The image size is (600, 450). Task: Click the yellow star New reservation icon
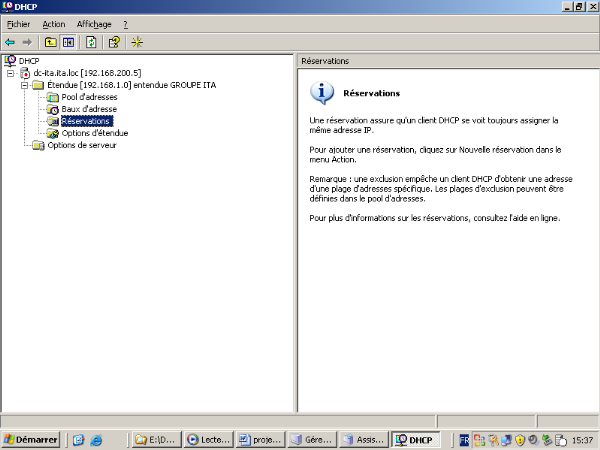click(x=138, y=42)
